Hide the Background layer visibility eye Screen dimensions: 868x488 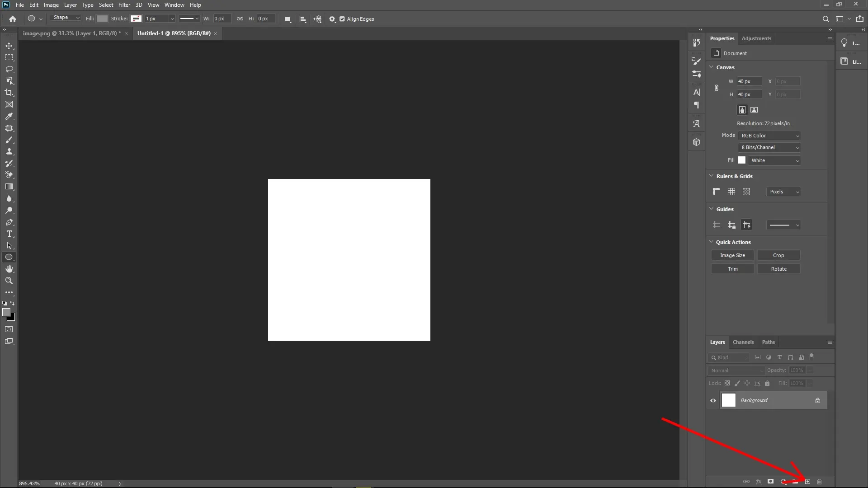pos(713,400)
